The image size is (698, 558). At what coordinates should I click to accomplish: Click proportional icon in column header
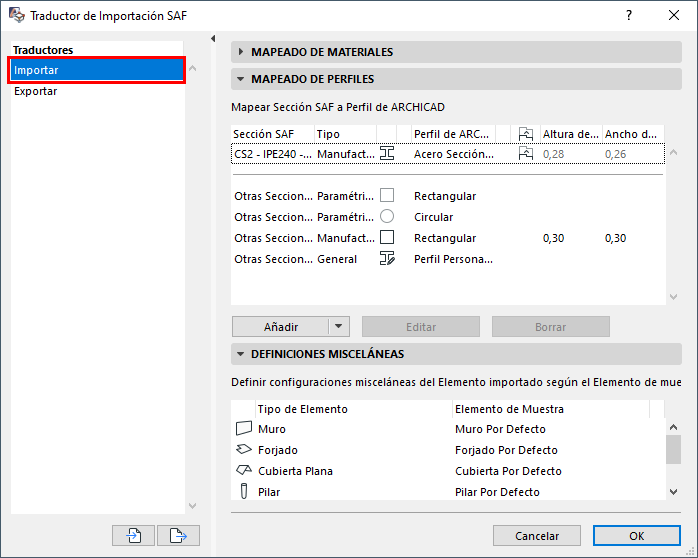(526, 134)
